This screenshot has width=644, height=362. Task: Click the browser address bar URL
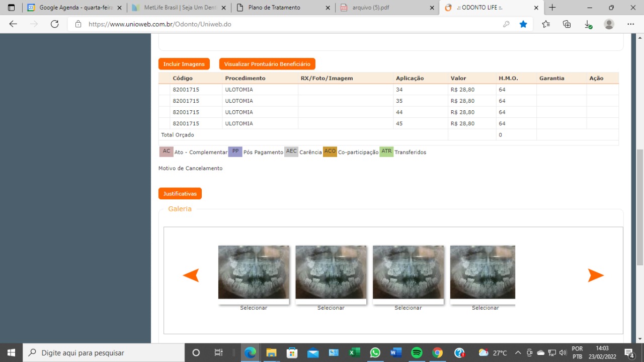160,24
